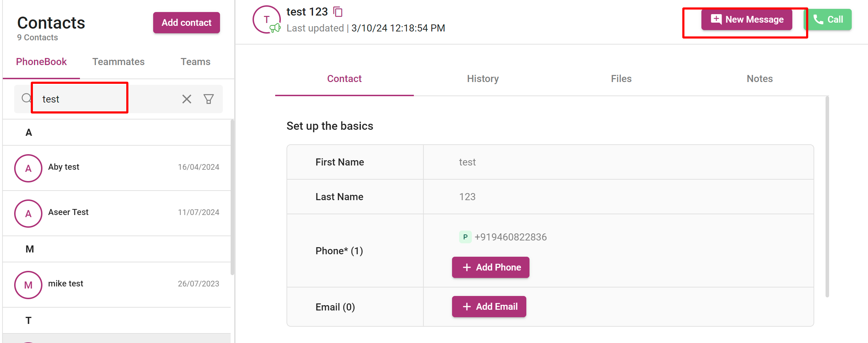Screen dimensions: 868x343
Task: Click the Add contact button
Action: coord(186,23)
